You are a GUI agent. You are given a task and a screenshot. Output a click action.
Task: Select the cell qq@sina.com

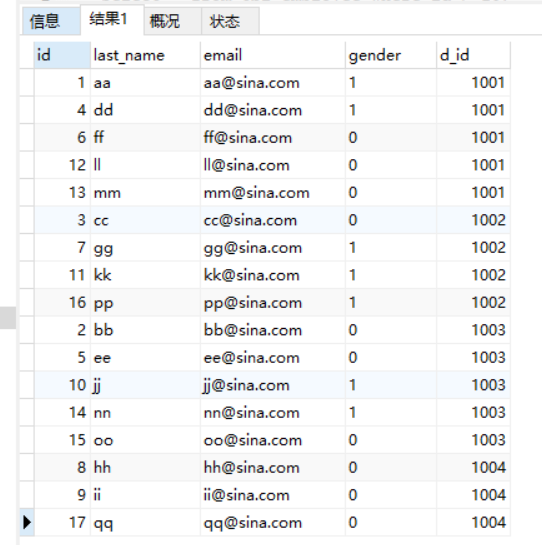click(273, 522)
